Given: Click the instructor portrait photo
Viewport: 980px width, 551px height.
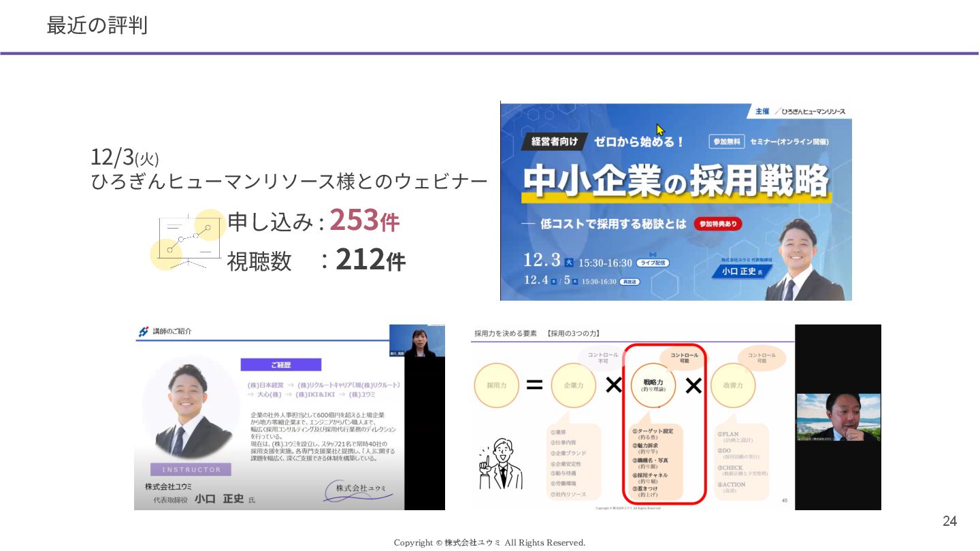Looking at the screenshot, I should click(191, 407).
